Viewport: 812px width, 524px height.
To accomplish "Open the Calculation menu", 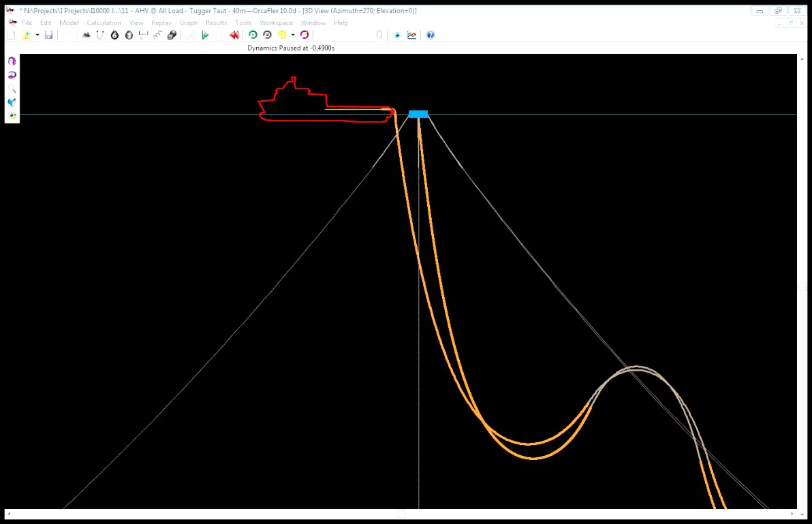I will point(104,22).
